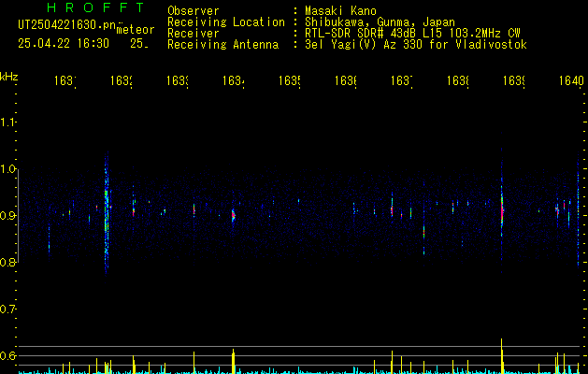Click the date stamp 25.04.22 16:30

64,44
